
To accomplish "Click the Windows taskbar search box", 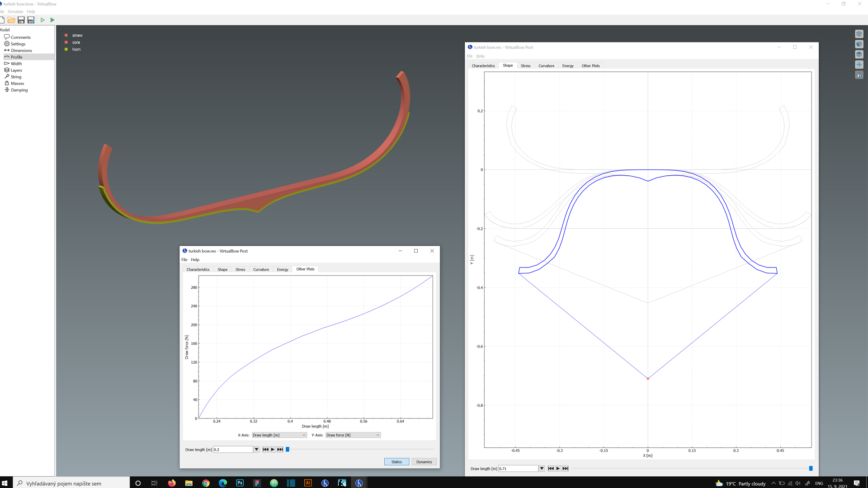I will click(71, 483).
